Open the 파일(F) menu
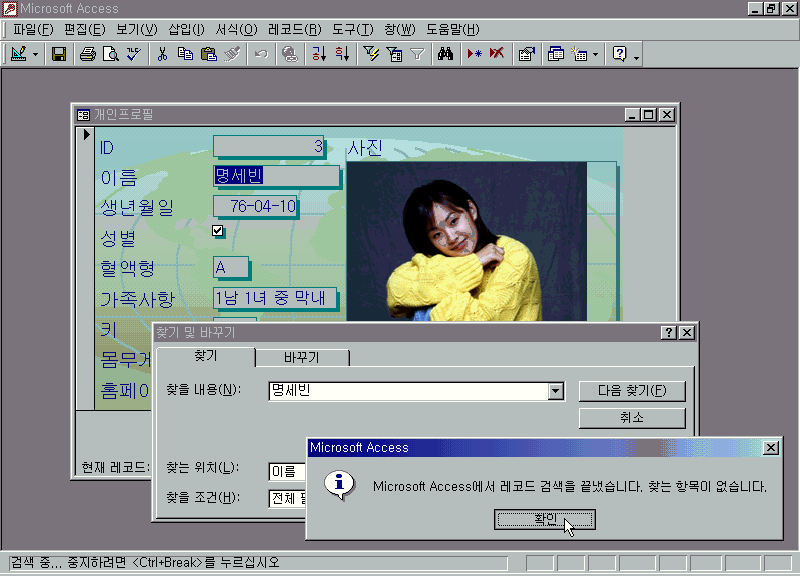 tap(33, 30)
